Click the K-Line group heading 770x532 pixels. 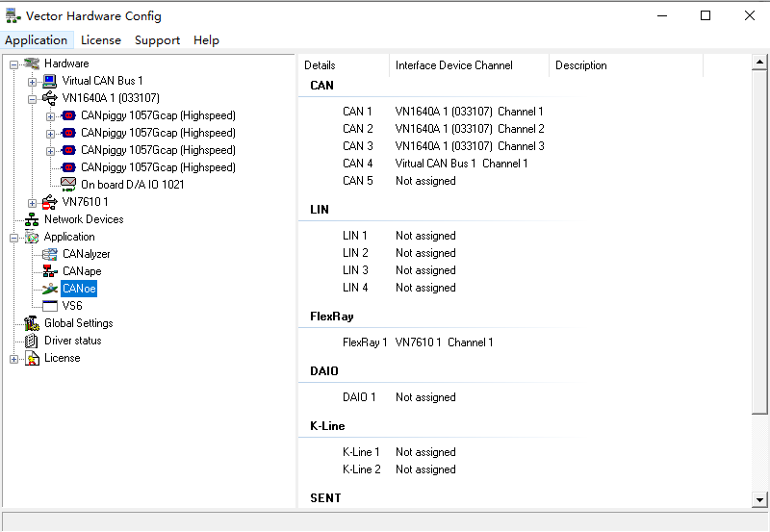pyautogui.click(x=327, y=426)
